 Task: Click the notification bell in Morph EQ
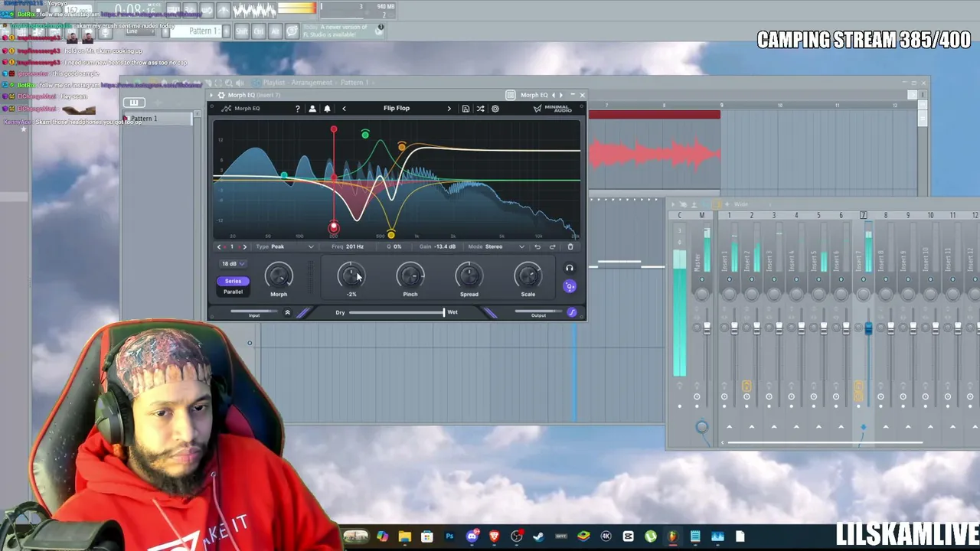327,109
